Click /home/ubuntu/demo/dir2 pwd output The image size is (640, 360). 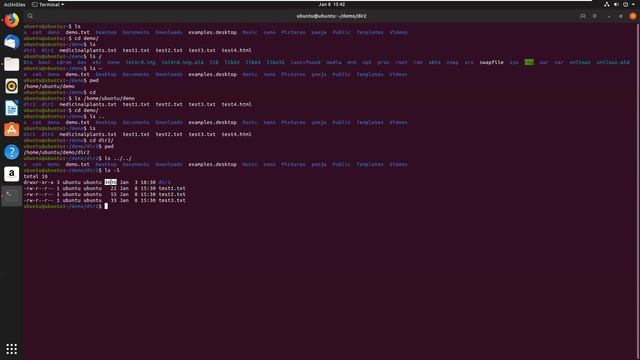(56, 152)
